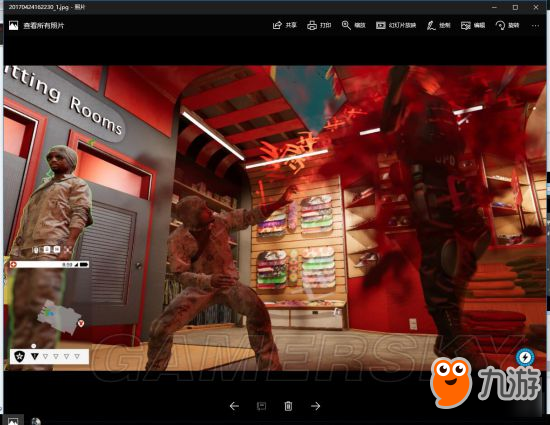This screenshot has height=425, width=550.
Task: Maximize the Photos window
Action: [x=515, y=7]
